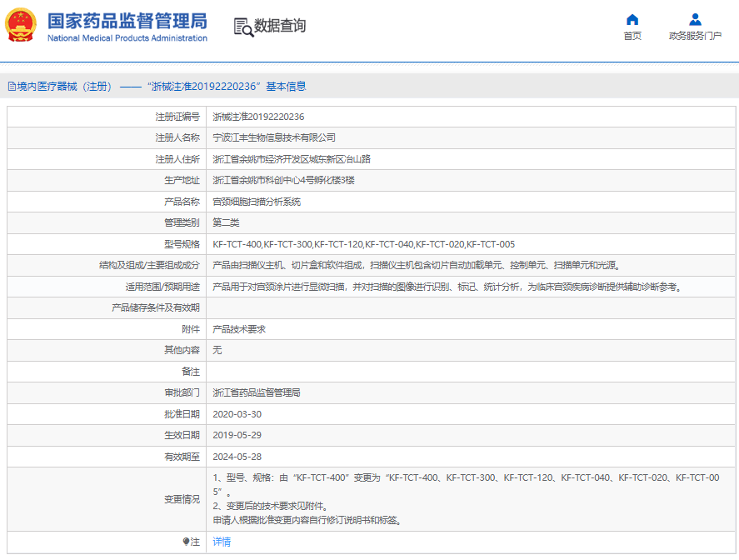Click 国家药品监督管理局 site title

[127, 21]
